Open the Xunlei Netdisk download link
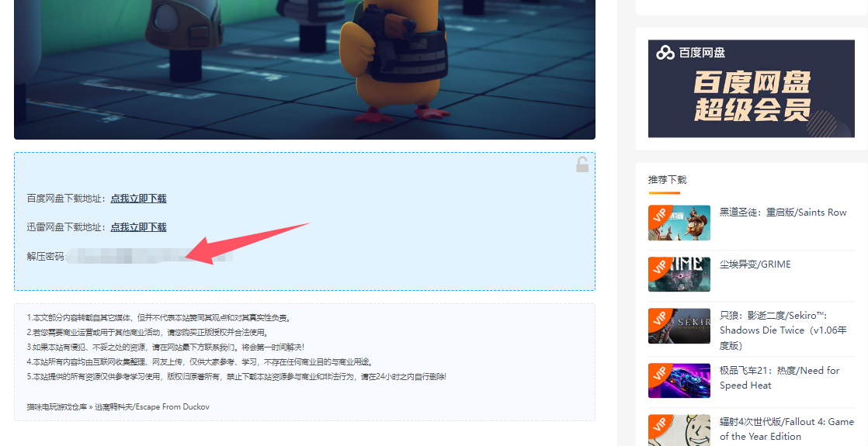The image size is (868, 446). point(138,227)
